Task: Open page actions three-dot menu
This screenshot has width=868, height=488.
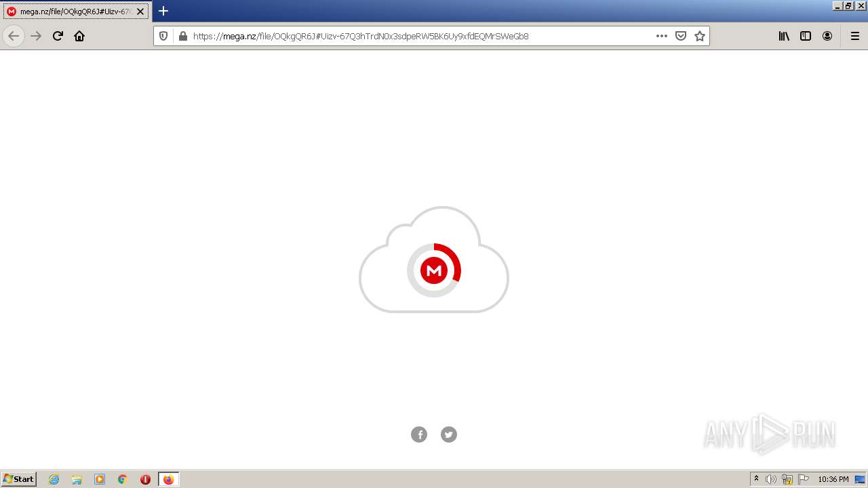Action: point(662,36)
